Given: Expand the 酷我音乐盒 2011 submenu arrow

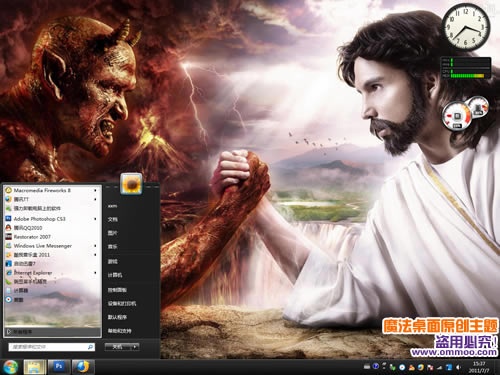Looking at the screenshot, I should (95, 255).
